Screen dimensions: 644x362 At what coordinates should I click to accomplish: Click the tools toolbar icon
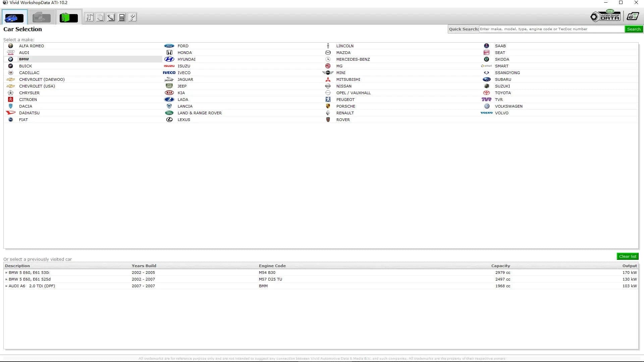click(x=89, y=17)
